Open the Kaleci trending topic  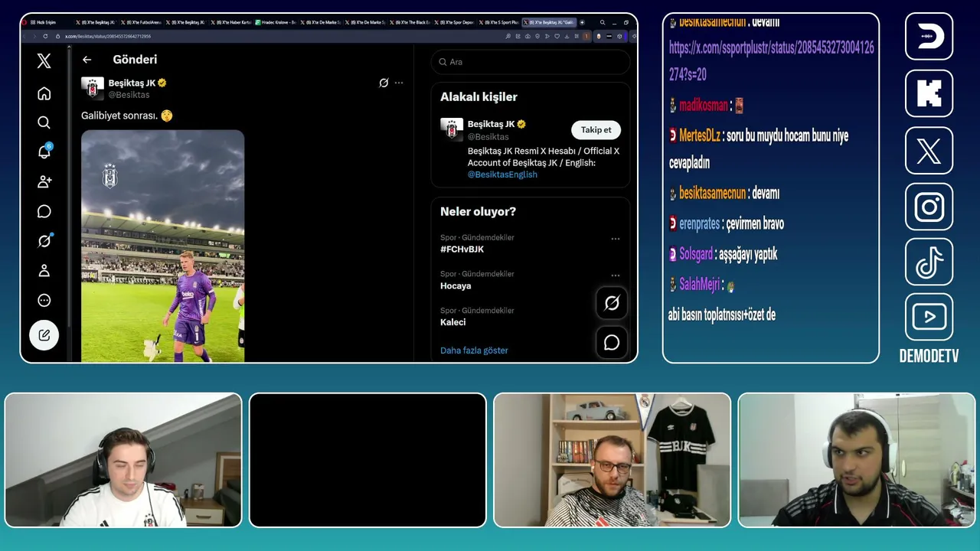pyautogui.click(x=452, y=322)
